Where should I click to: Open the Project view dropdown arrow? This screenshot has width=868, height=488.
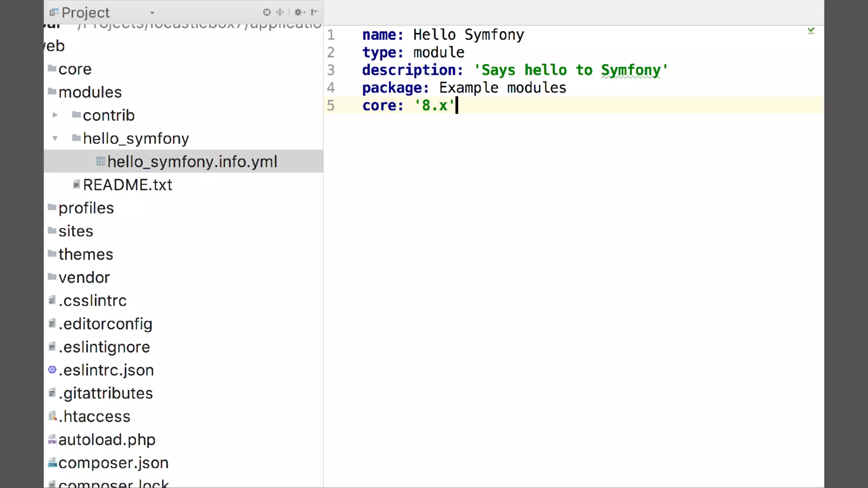point(152,13)
